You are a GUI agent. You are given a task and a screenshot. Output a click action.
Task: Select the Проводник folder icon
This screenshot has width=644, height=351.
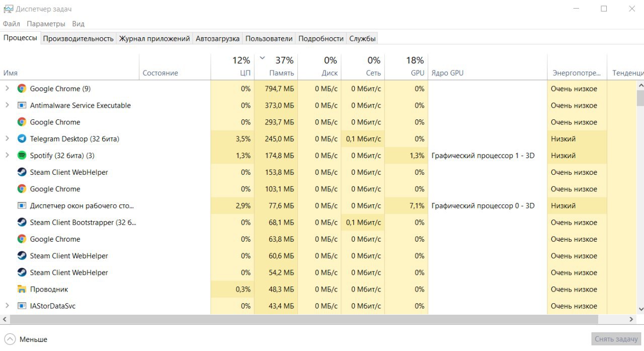click(22, 289)
